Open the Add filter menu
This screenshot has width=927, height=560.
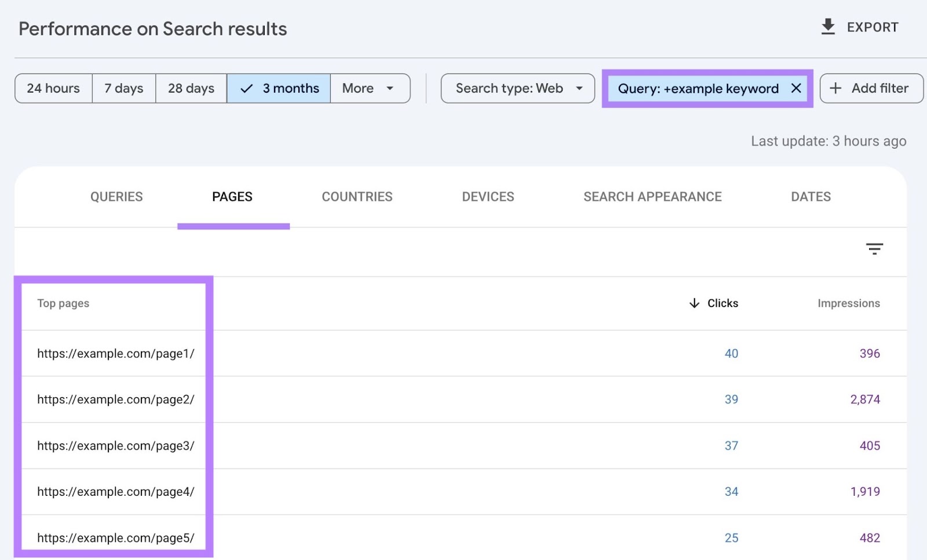click(x=871, y=88)
